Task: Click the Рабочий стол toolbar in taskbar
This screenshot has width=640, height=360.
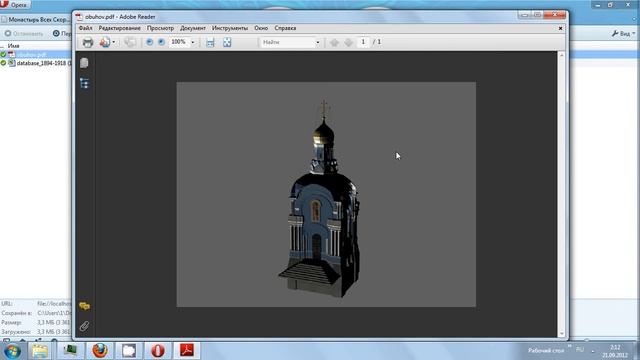Action: tap(546, 350)
